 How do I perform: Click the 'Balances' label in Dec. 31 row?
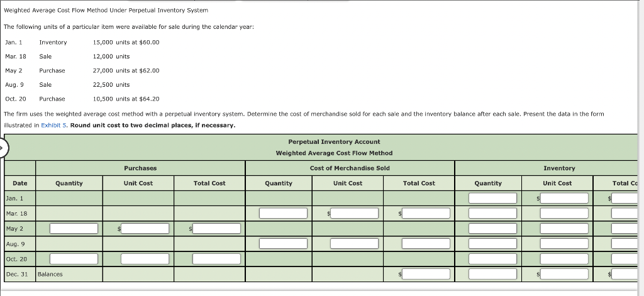50,274
